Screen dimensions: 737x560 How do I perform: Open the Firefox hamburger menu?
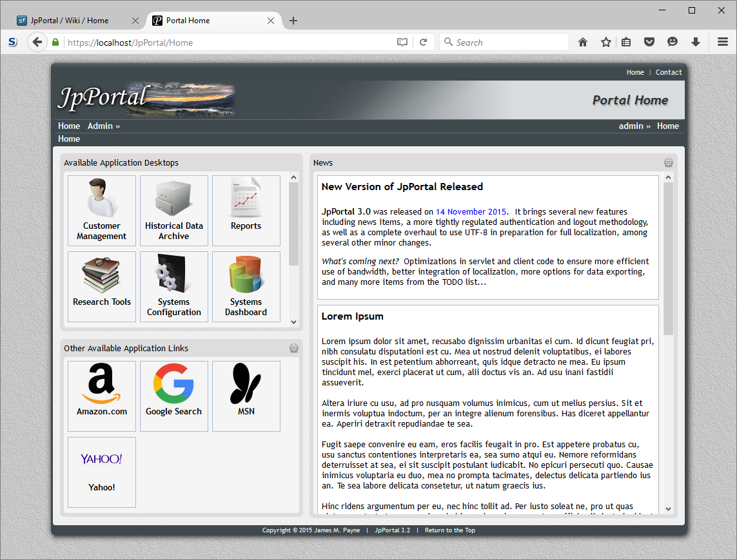[723, 42]
